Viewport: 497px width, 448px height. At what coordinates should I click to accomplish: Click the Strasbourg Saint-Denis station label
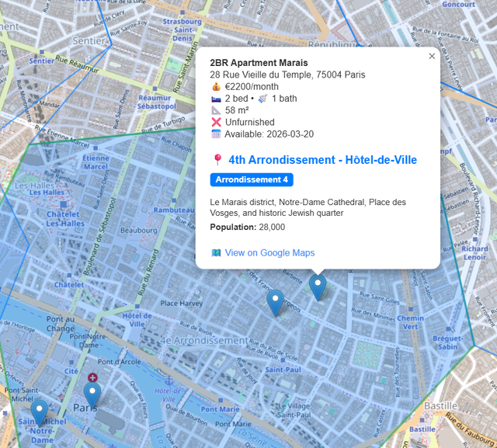[x=182, y=30]
